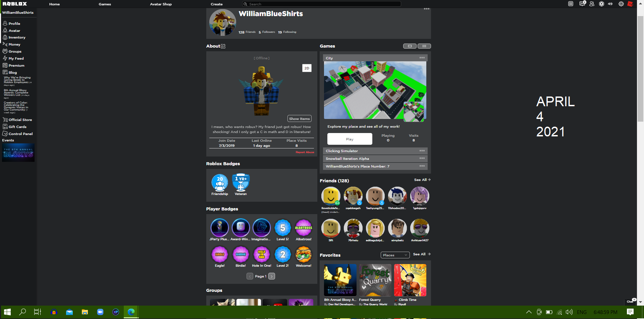Open My Feed in the sidebar
The height and width of the screenshot is (319, 644).
click(13, 58)
